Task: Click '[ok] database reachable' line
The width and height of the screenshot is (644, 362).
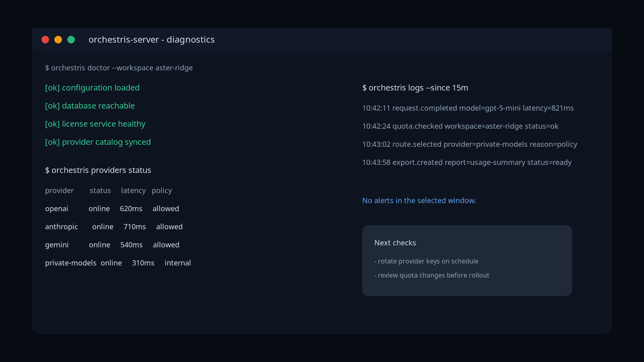Action: (90, 106)
